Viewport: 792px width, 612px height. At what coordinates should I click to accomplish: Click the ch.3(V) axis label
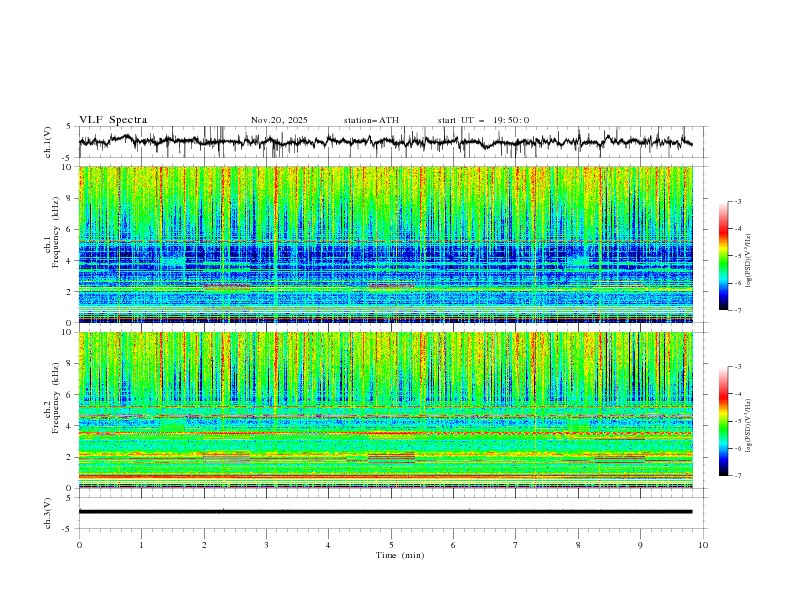pos(48,513)
